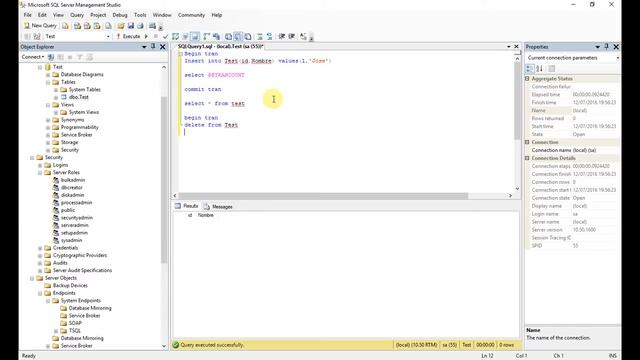Start debugging with the green arrow
The image size is (640, 360).
point(146,36)
